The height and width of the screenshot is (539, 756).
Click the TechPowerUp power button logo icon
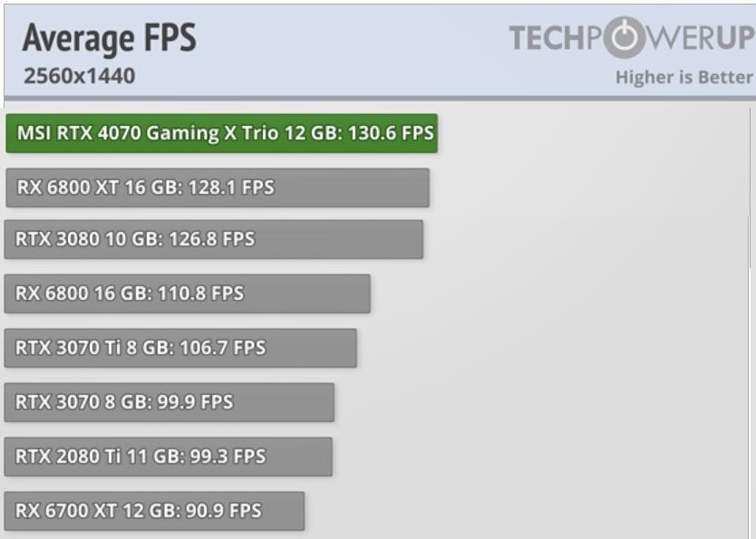pyautogui.click(x=625, y=37)
